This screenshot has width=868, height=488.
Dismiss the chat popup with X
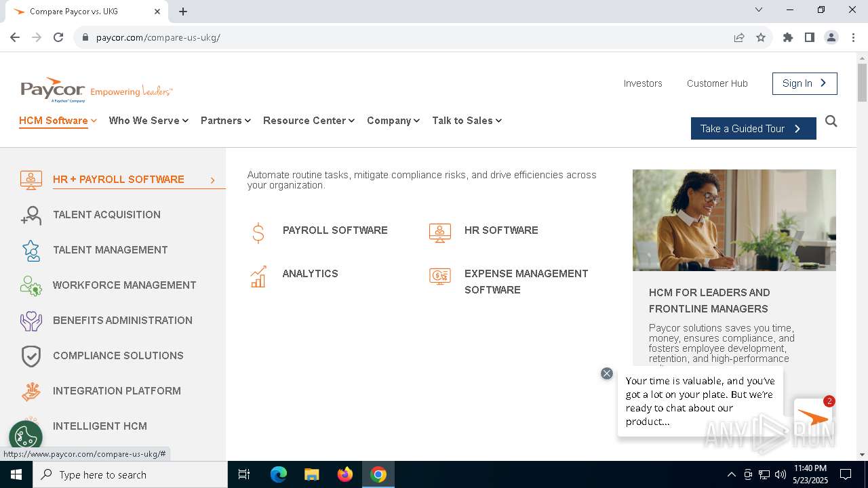coord(607,373)
